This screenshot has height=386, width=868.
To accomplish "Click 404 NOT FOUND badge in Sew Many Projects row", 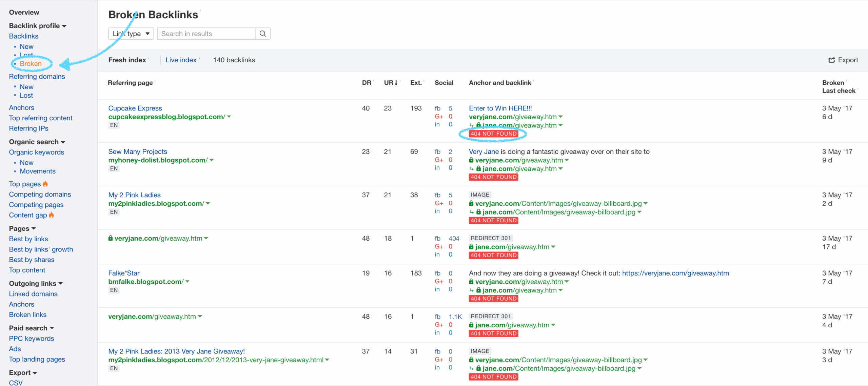I will pos(494,177).
